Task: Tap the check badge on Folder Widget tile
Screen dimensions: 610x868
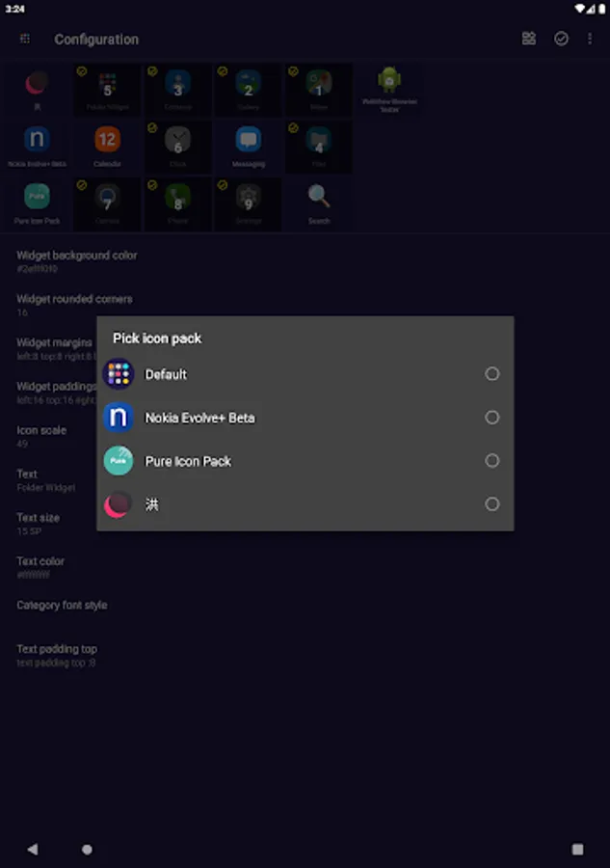Action: (x=82, y=71)
